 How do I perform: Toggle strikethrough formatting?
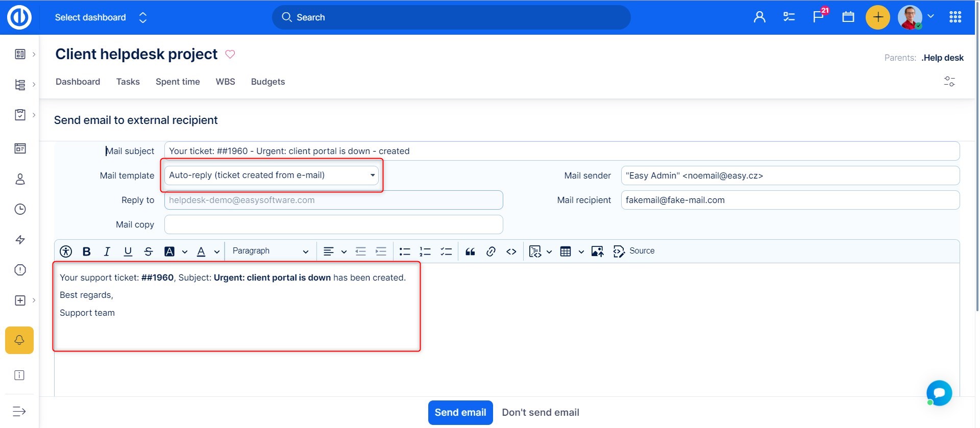(148, 251)
